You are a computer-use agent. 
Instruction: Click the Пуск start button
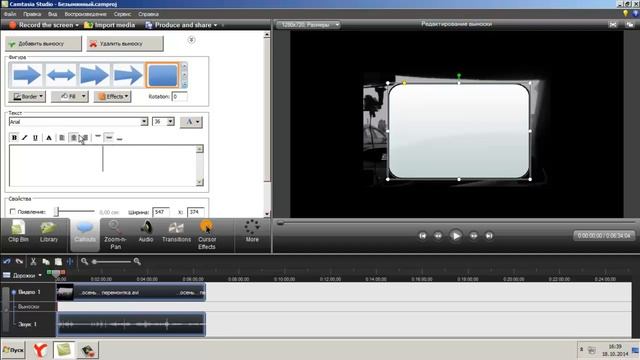point(13,350)
